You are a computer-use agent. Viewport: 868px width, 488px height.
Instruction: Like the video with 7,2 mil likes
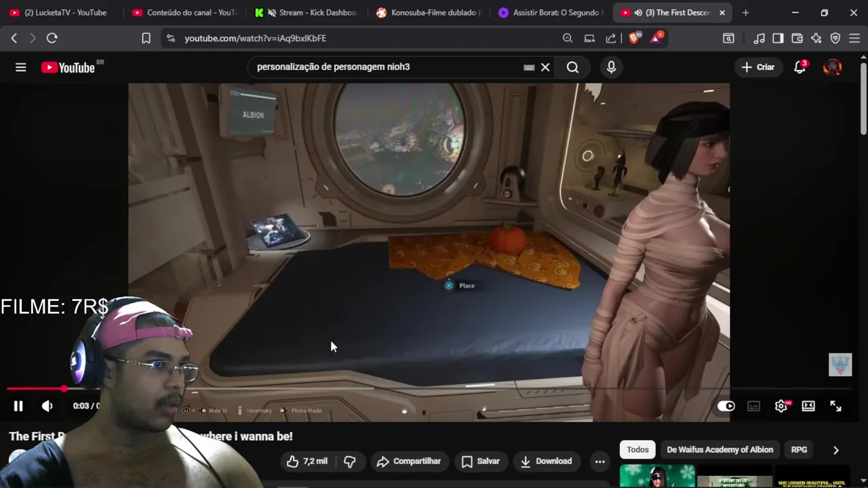307,461
